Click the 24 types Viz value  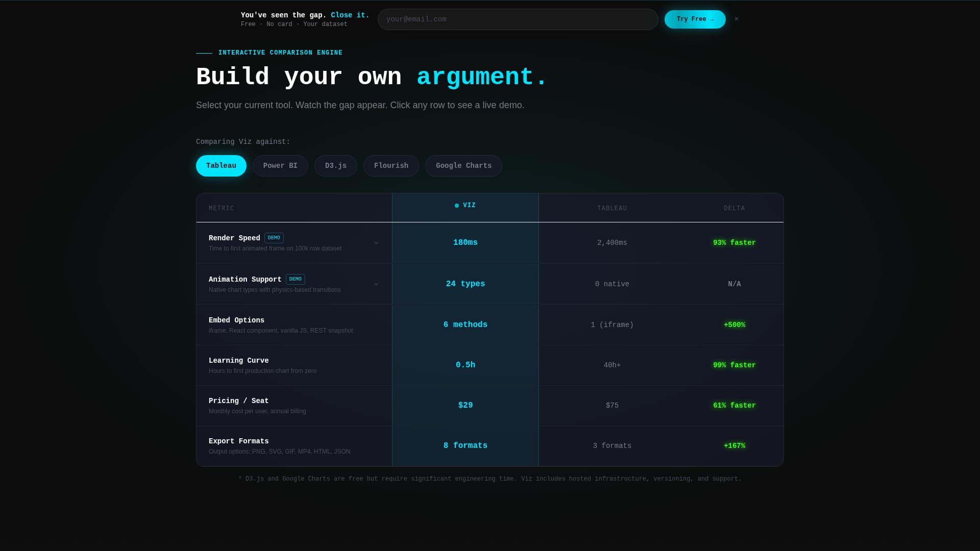(465, 284)
